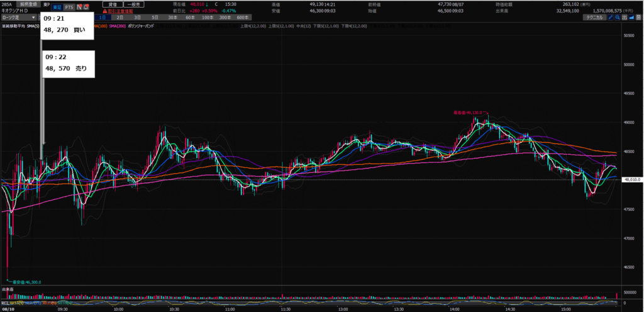Click the turnover value 1,570,008,575
The height and width of the screenshot is (312, 644).
tap(609, 10)
